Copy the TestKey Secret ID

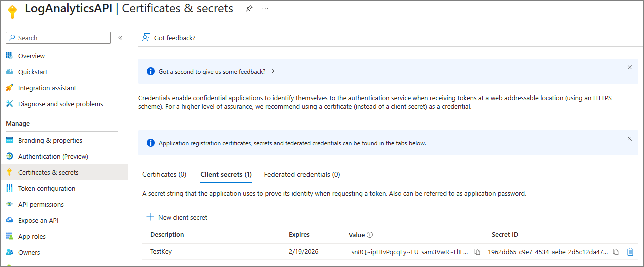pyautogui.click(x=616, y=252)
